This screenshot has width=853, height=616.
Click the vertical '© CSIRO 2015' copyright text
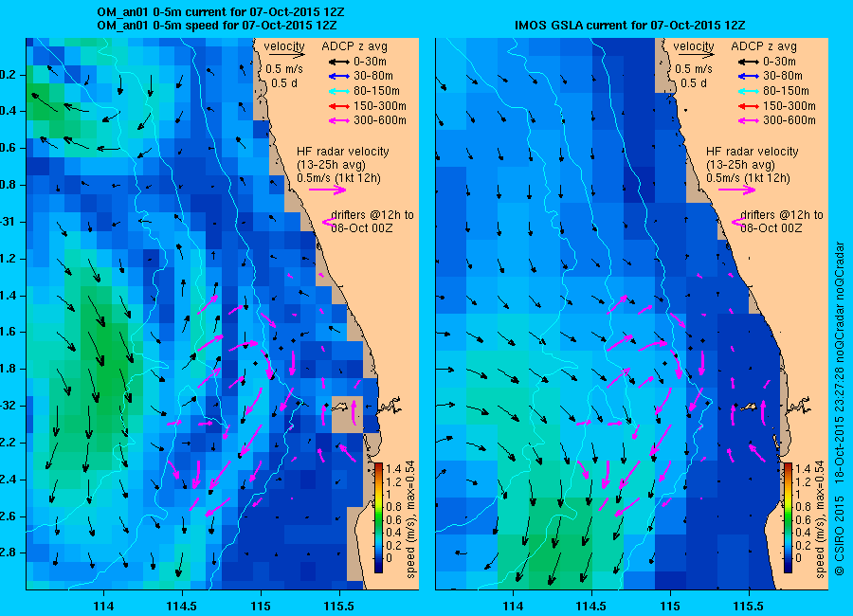click(x=839, y=536)
